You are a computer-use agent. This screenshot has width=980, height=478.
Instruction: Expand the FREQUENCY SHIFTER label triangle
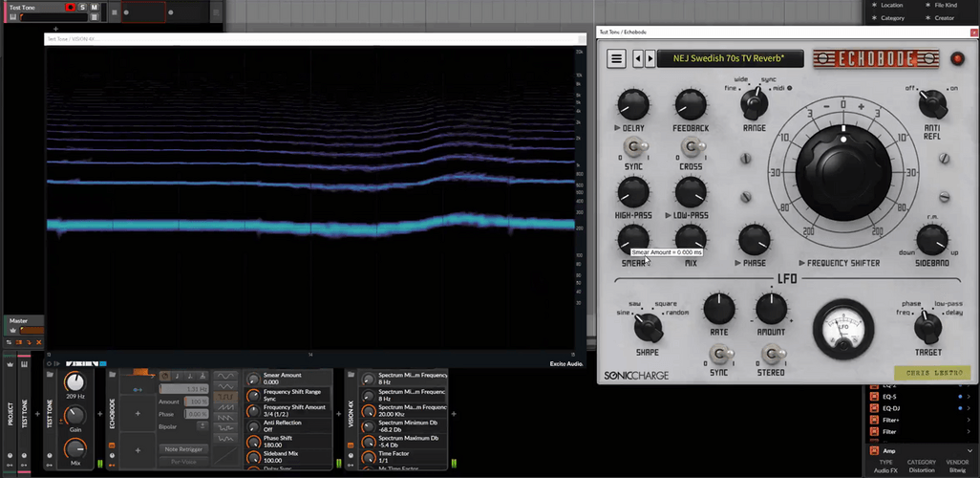802,263
